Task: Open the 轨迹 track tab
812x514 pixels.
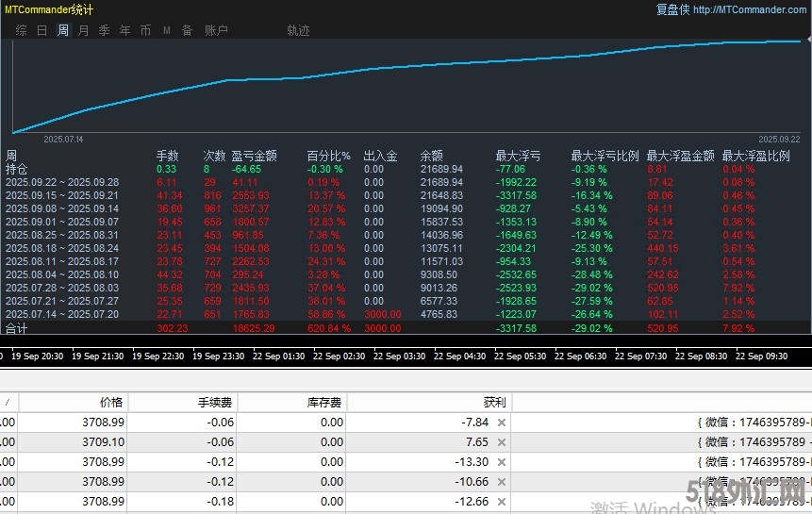Action: [298, 30]
